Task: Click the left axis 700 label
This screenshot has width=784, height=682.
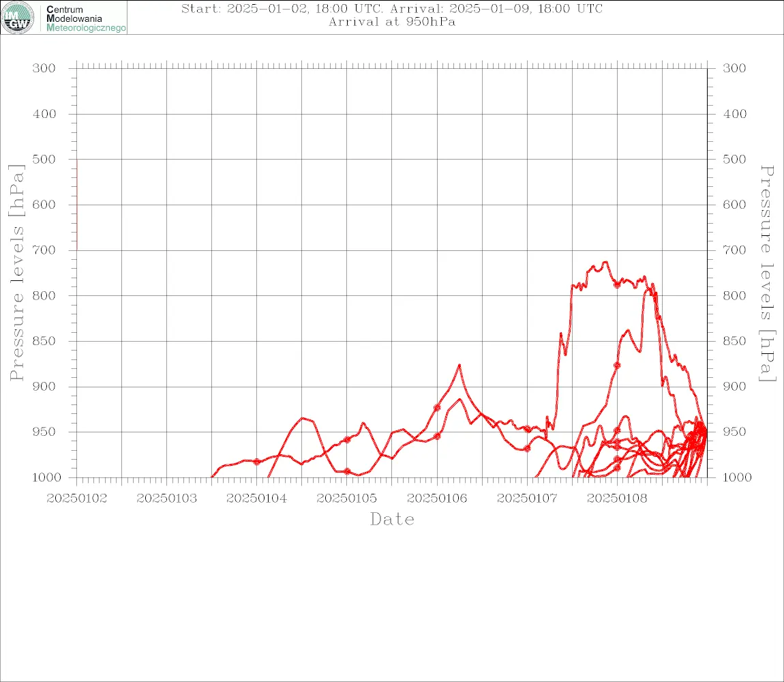Action: (x=44, y=250)
